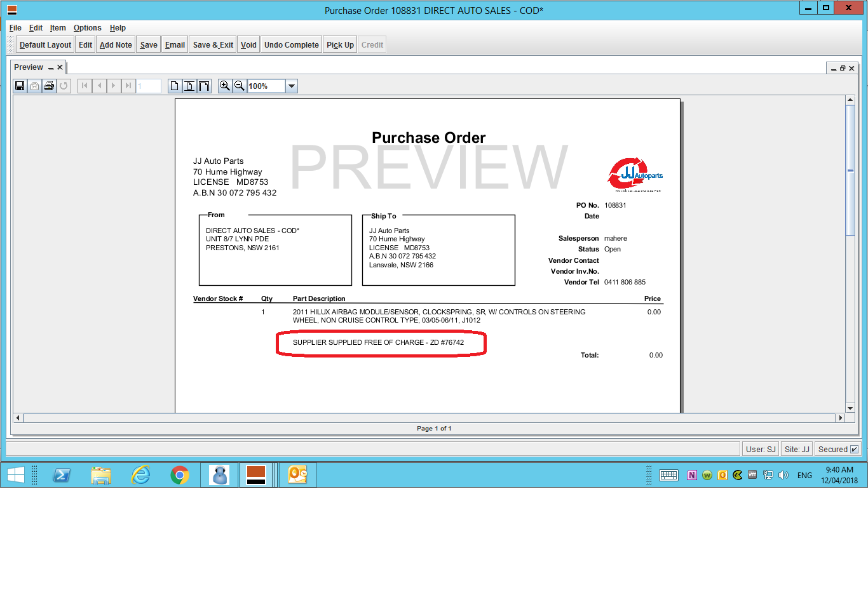Viewport: 868px width, 602px height.
Task: Close the inner preview panel at right
Action: (851, 68)
